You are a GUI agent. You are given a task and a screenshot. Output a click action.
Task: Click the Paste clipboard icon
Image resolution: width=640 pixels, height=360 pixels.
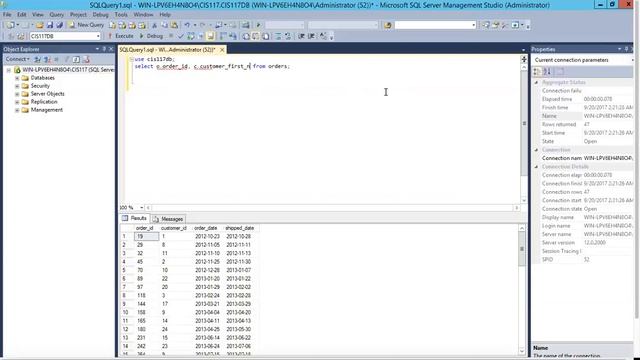174,25
